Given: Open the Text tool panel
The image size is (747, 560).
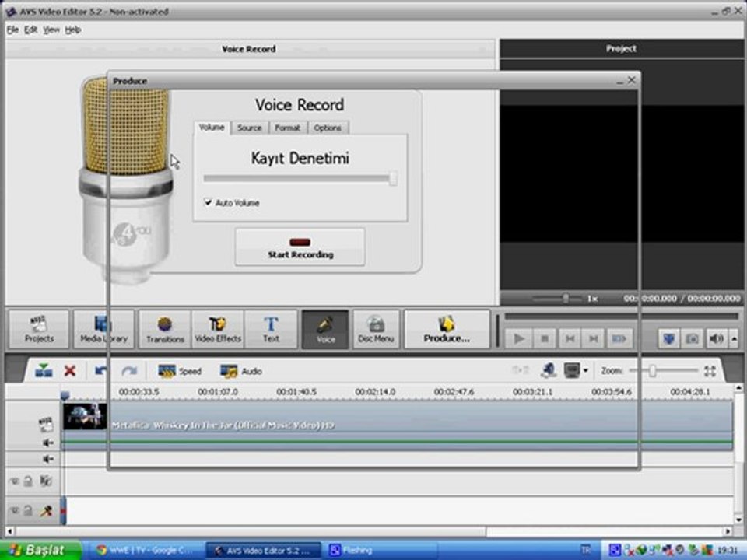Looking at the screenshot, I should click(x=271, y=330).
